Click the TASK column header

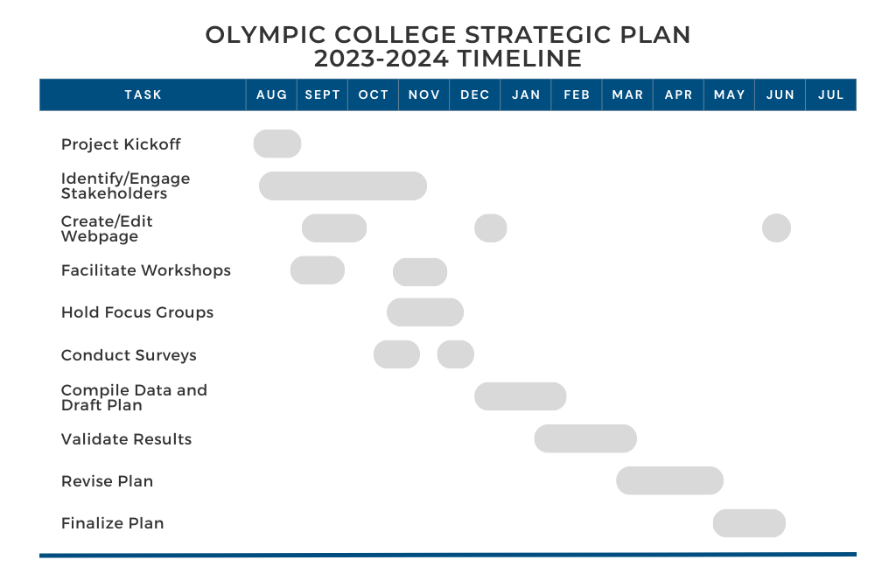[143, 94]
